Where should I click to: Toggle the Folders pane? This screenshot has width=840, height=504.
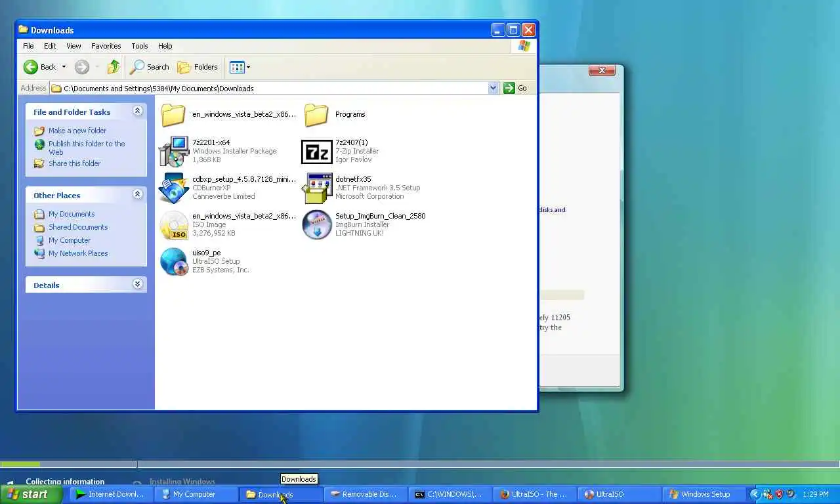point(198,67)
